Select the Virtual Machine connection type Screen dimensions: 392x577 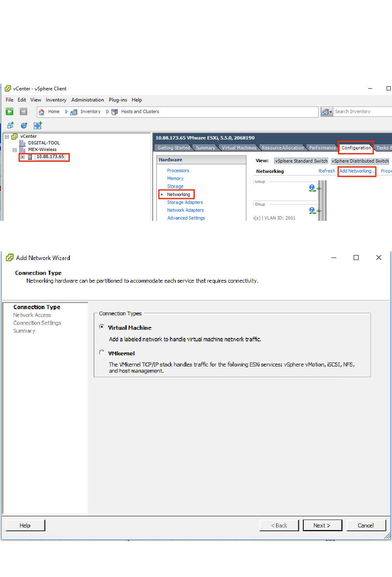[102, 327]
